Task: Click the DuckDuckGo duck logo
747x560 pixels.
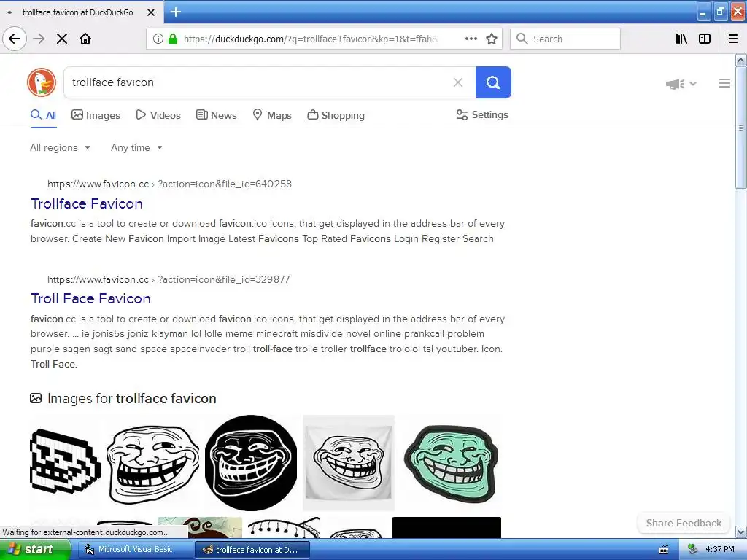Action: (42, 82)
